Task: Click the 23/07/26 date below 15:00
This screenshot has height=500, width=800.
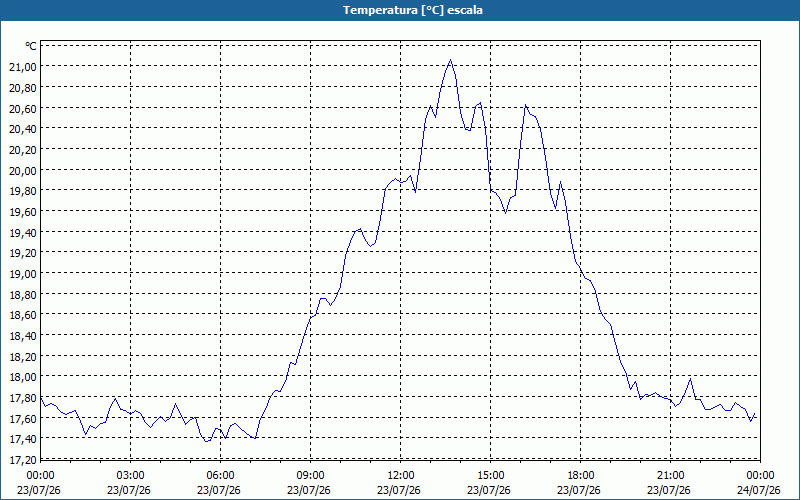Action: 489,490
